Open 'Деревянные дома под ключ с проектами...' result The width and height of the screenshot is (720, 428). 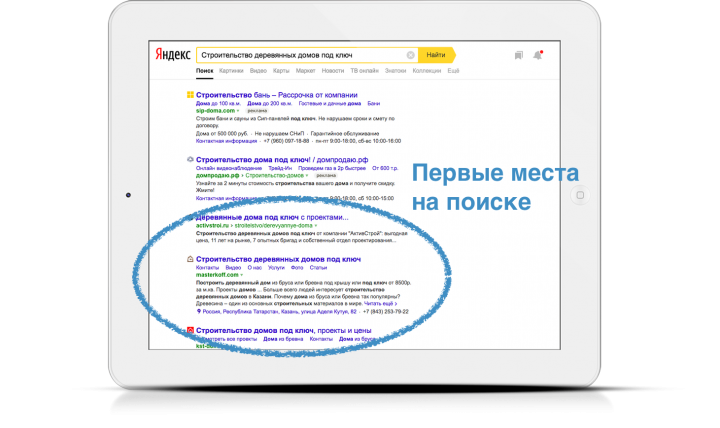[x=272, y=217]
